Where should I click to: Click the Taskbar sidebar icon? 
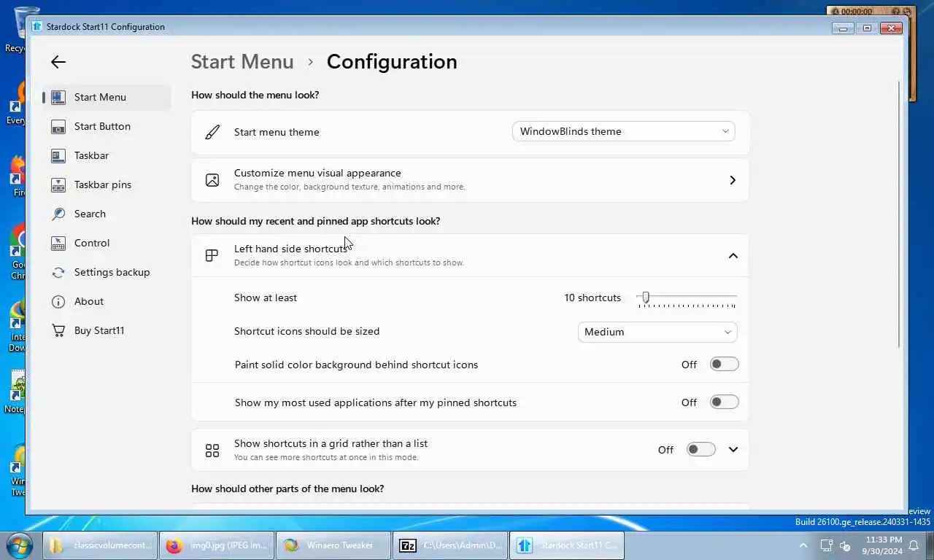(58, 155)
